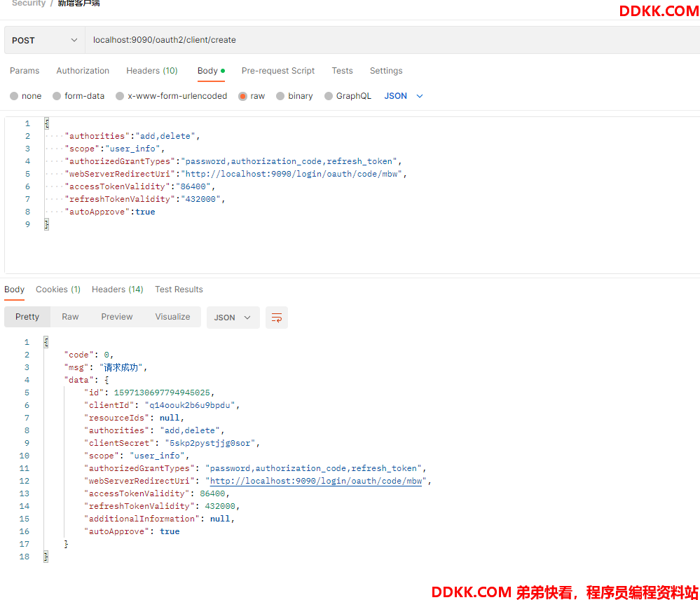Select the none body type radio
Viewport: 700px width, 600px height.
pos(14,96)
